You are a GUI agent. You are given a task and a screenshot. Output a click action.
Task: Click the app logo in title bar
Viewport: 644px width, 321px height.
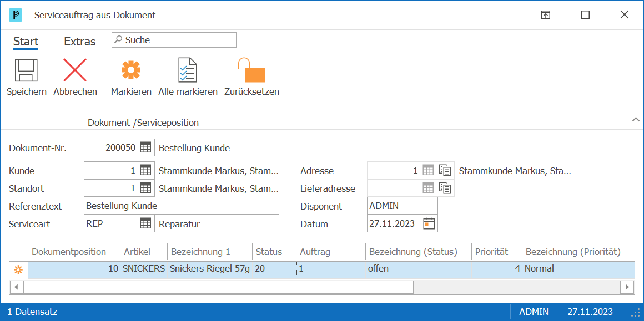coord(15,15)
